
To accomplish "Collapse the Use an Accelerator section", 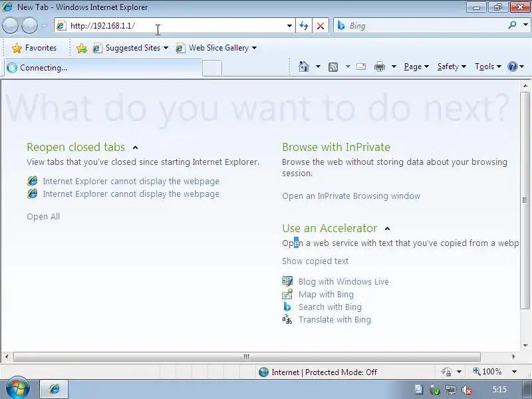I will (388, 229).
